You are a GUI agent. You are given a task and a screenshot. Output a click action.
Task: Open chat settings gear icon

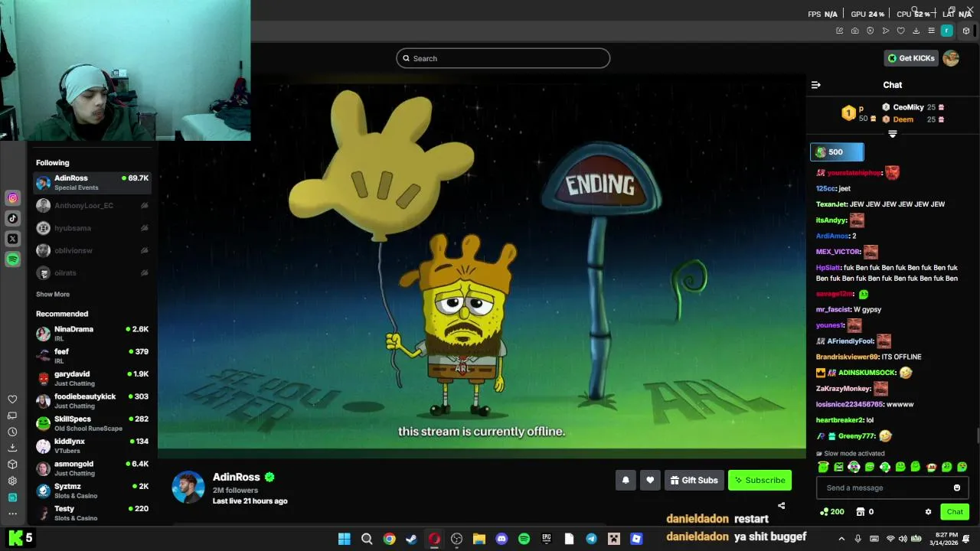pos(928,512)
